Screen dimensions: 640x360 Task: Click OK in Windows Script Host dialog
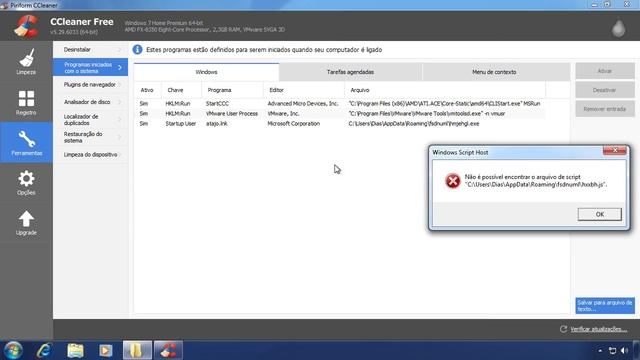600,214
